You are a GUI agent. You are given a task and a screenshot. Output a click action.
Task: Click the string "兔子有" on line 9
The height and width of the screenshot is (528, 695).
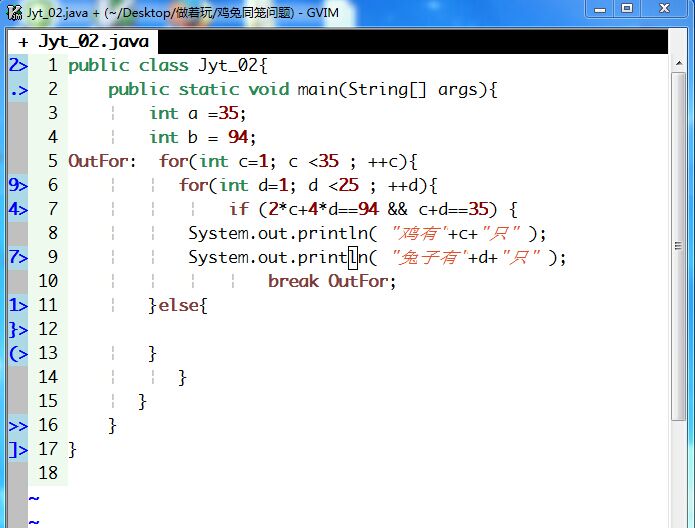coord(428,257)
